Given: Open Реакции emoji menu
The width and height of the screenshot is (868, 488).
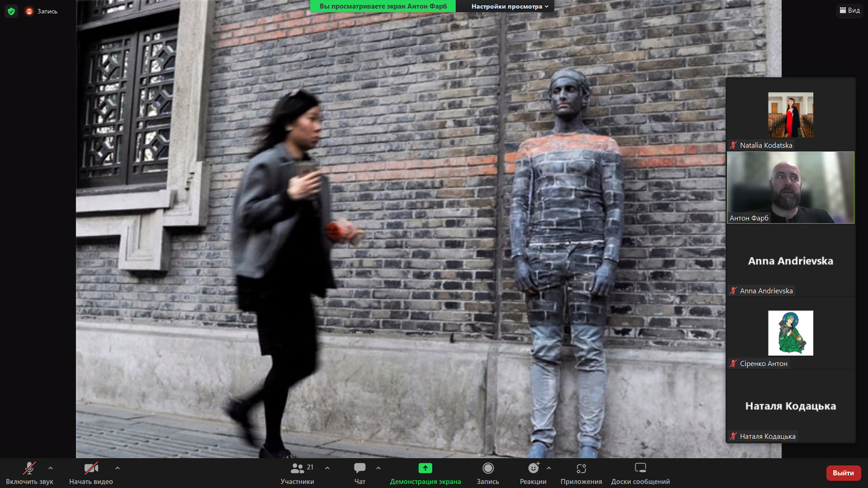Looking at the screenshot, I should 533,473.
